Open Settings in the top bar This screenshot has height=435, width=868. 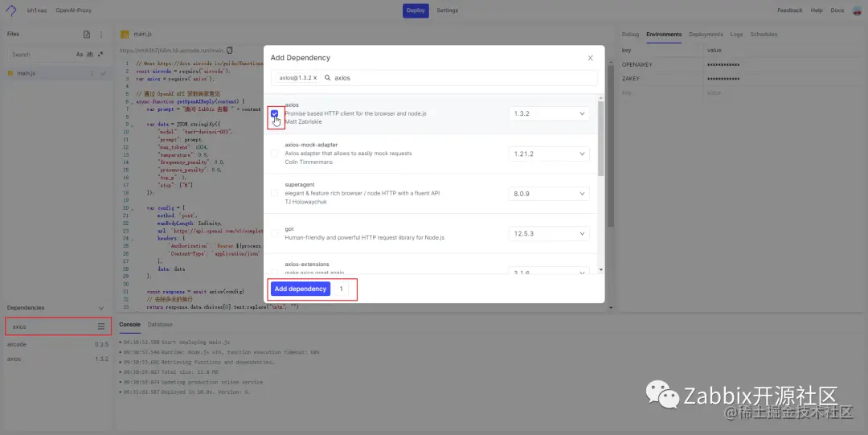448,10
